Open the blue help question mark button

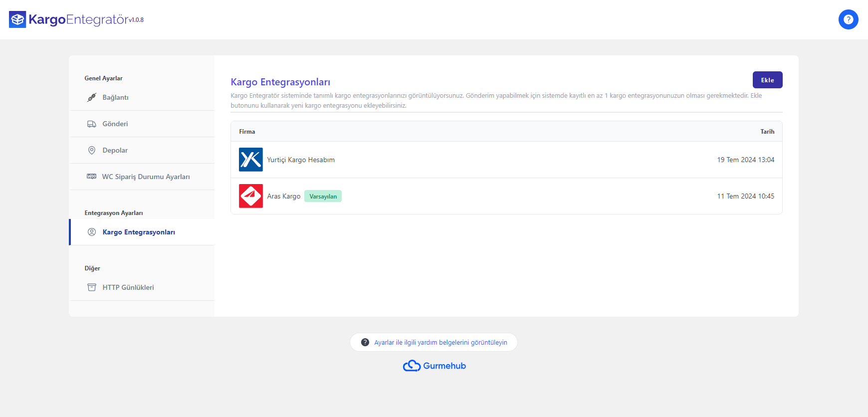pyautogui.click(x=848, y=19)
